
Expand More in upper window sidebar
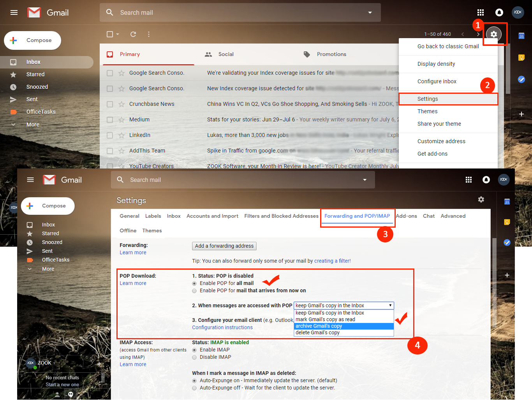tap(33, 125)
